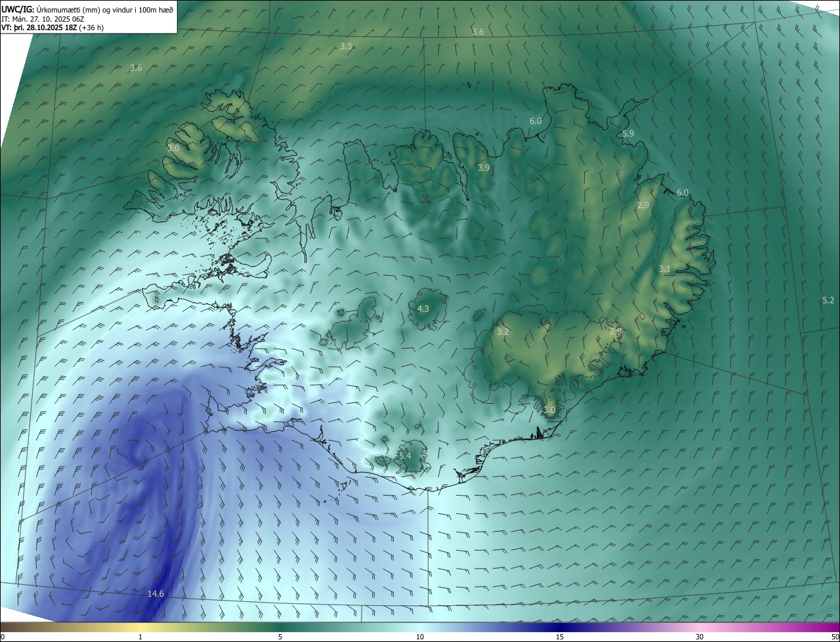Select the 3.3 value label
Viewport: 840px width, 642px height.
click(346, 46)
